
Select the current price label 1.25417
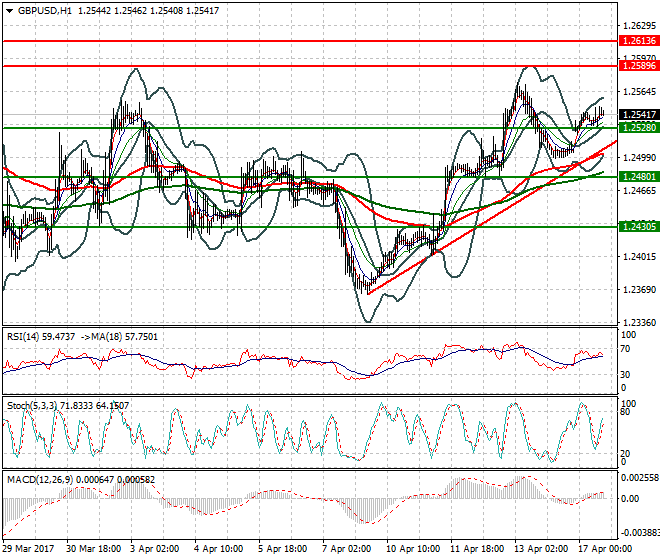coord(639,115)
